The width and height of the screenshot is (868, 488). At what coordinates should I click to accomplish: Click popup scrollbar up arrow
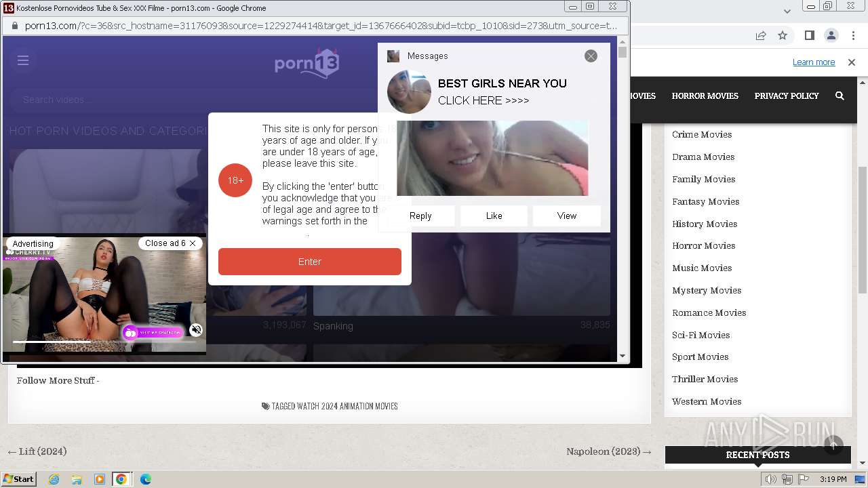[x=623, y=42]
